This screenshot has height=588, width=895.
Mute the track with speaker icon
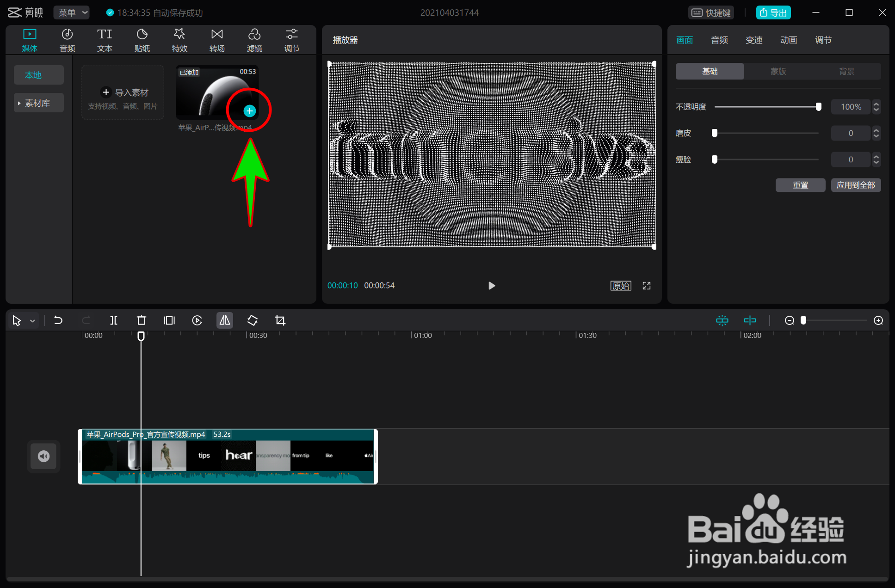tap(43, 456)
